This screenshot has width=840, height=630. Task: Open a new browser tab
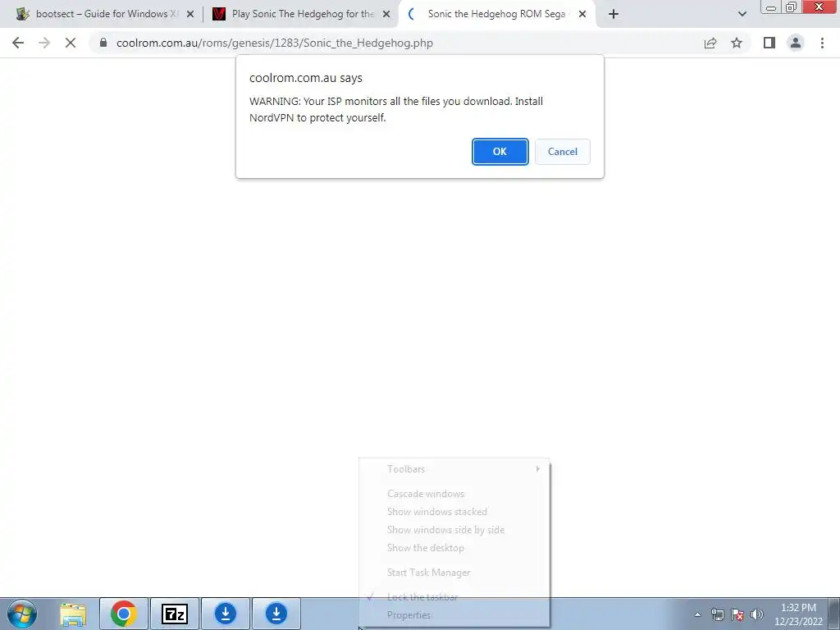tap(614, 15)
